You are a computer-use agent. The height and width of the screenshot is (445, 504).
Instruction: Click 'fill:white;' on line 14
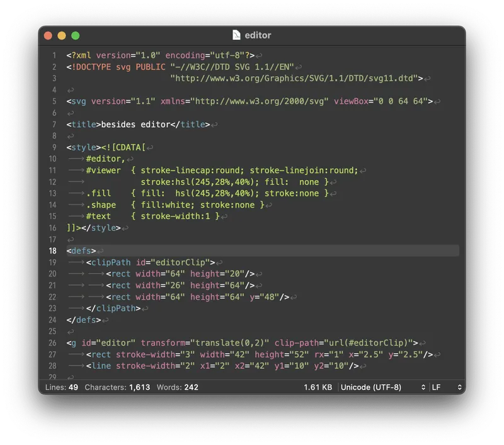point(168,205)
